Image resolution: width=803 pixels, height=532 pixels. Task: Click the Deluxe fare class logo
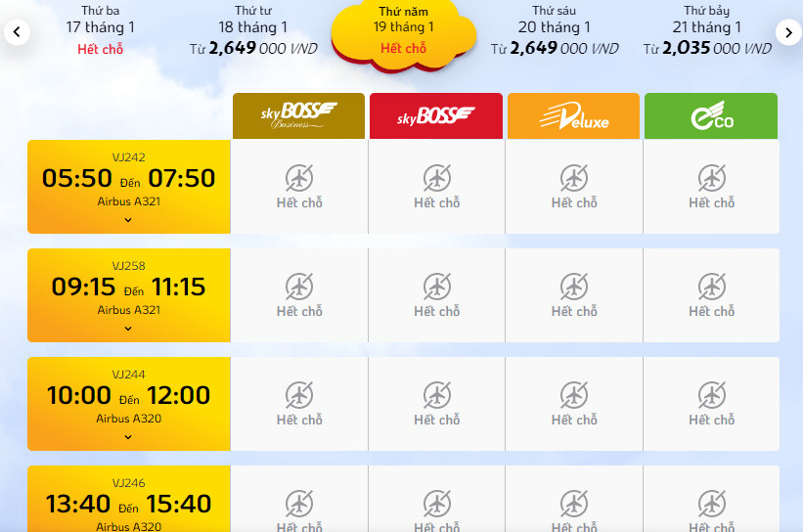[573, 116]
